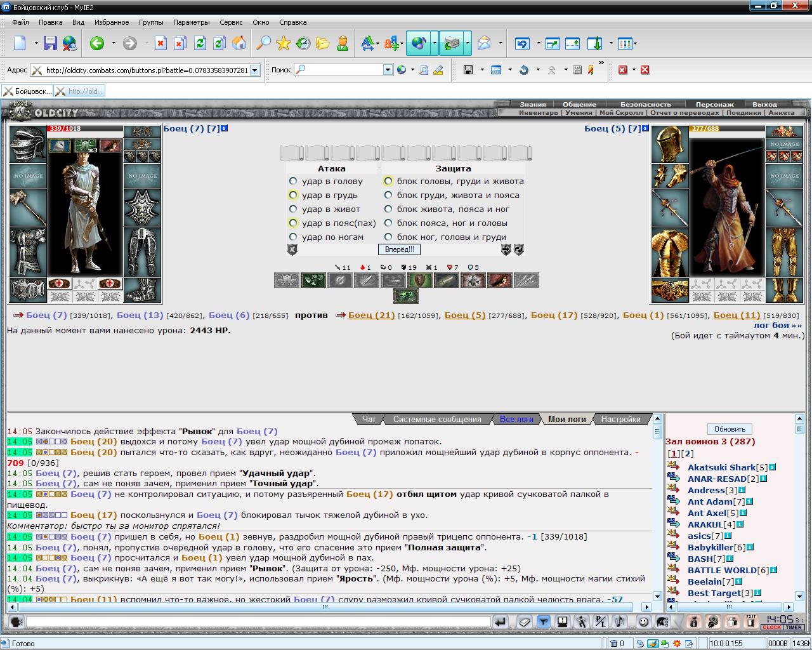Click the Вперёд!!! button
This screenshot has width=812, height=650.
[399, 249]
